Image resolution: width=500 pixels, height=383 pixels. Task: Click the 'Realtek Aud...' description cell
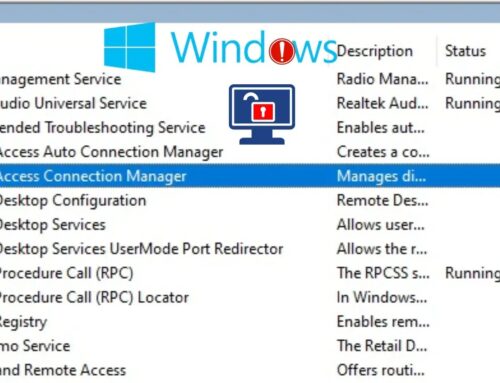pyautogui.click(x=382, y=103)
